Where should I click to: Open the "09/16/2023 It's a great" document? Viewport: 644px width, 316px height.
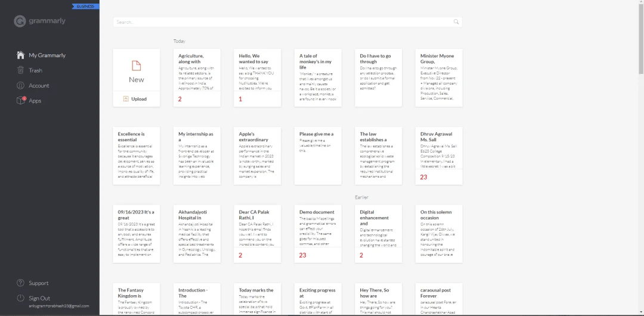tap(137, 234)
